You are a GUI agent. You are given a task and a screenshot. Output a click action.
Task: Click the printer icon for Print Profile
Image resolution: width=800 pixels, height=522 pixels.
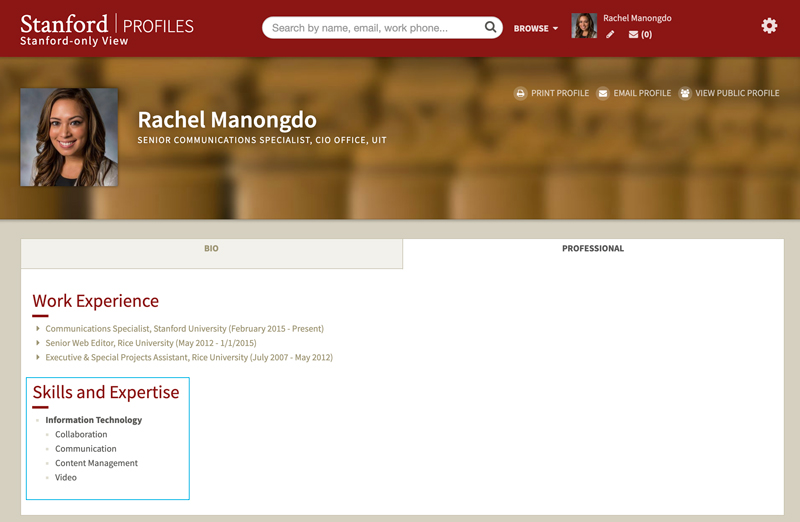pos(520,93)
